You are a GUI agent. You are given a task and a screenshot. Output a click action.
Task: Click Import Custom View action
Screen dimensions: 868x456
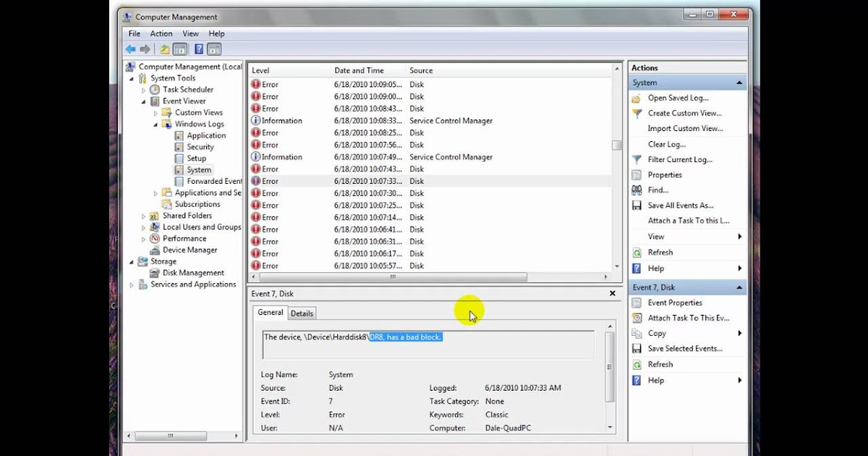click(685, 128)
